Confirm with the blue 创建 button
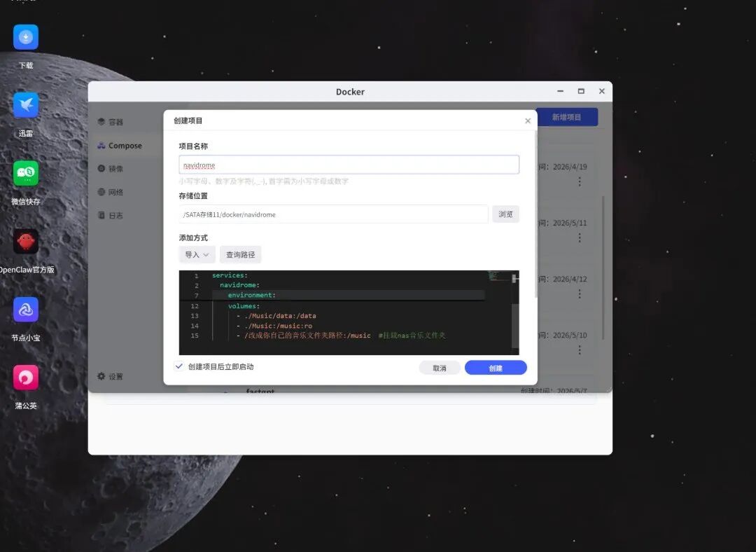This screenshot has width=756, height=552. click(x=496, y=368)
